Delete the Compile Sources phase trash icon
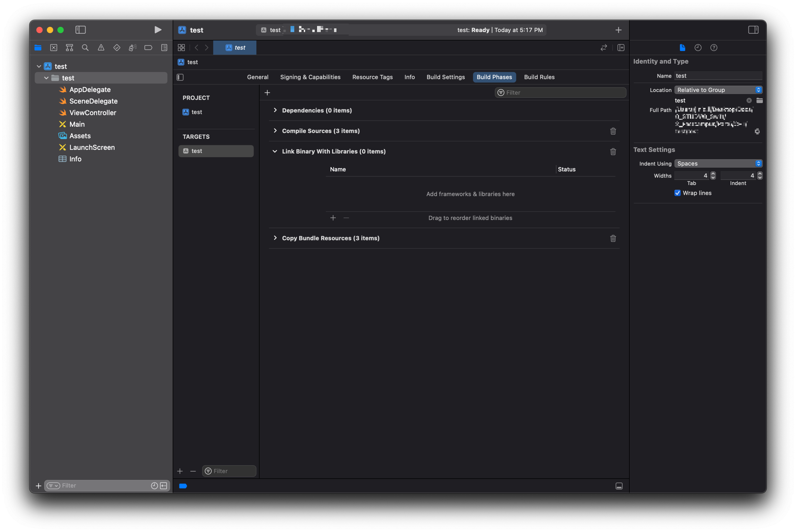The image size is (796, 532). (x=613, y=131)
